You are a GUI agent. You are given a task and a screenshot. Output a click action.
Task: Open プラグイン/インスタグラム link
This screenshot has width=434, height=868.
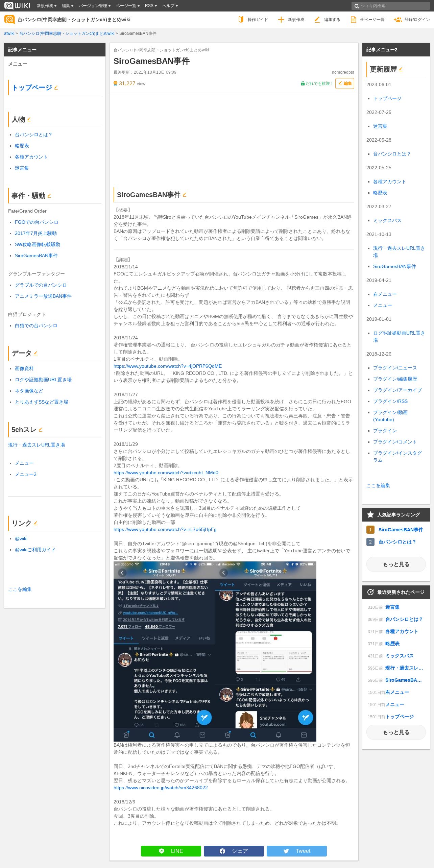pyautogui.click(x=397, y=456)
